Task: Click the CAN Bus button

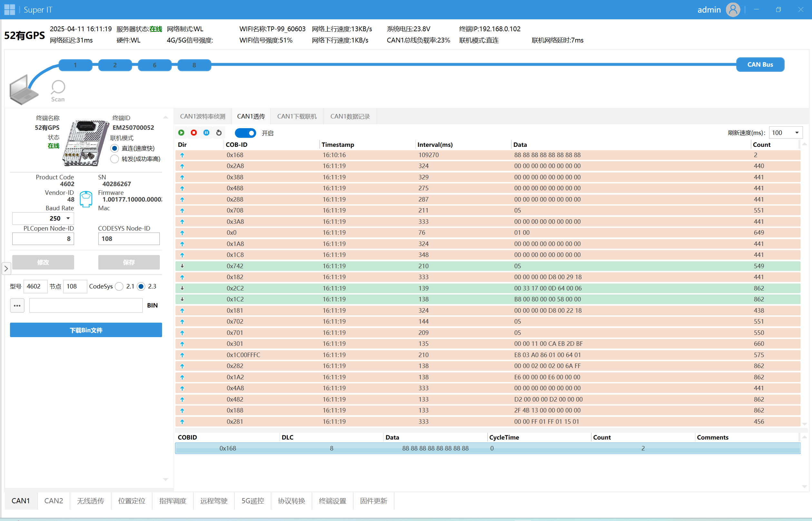Action: pos(760,65)
